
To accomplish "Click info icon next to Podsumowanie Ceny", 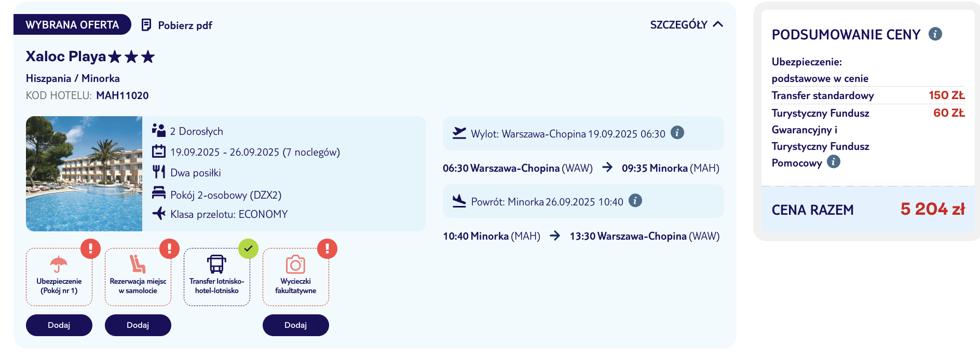I will (x=935, y=34).
